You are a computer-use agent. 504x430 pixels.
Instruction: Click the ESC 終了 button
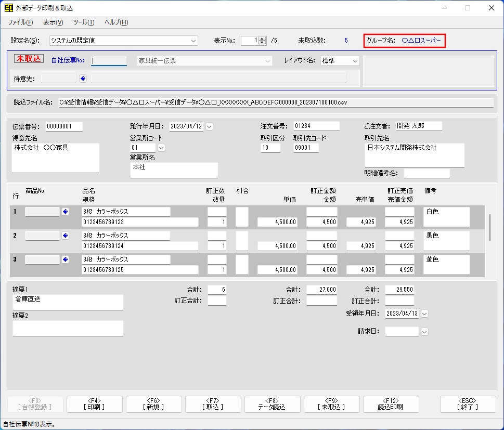[468, 404]
